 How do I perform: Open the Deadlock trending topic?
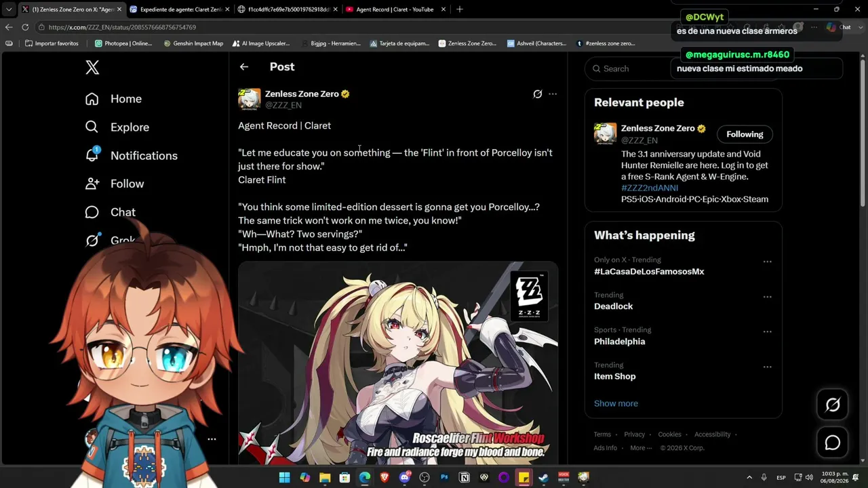[614, 306]
